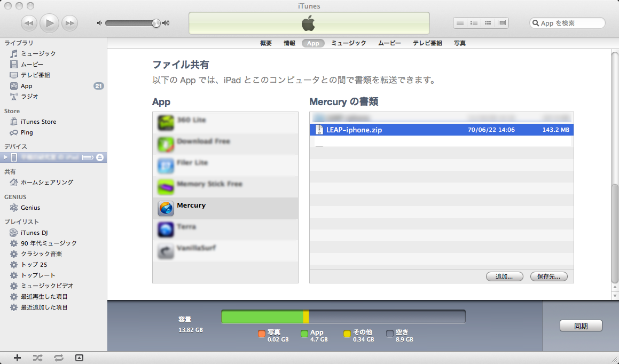Select the Memory Stick Free app icon
The height and width of the screenshot is (364, 619).
pos(166,187)
